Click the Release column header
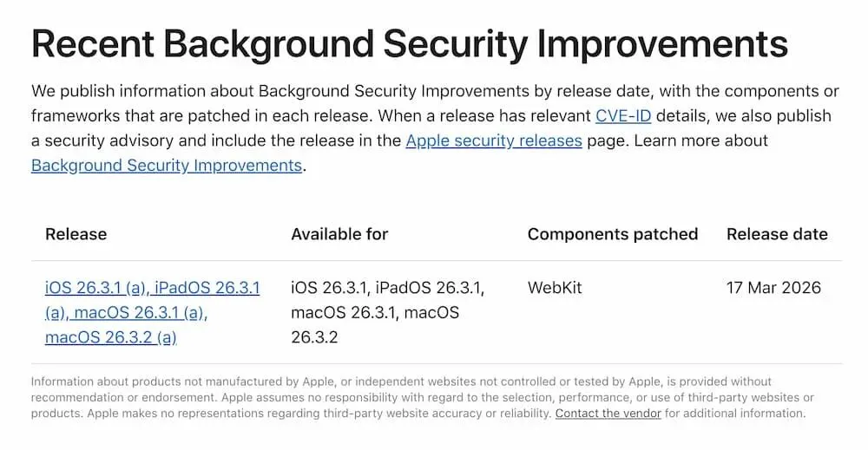This screenshot has width=868, height=450. coord(76,234)
